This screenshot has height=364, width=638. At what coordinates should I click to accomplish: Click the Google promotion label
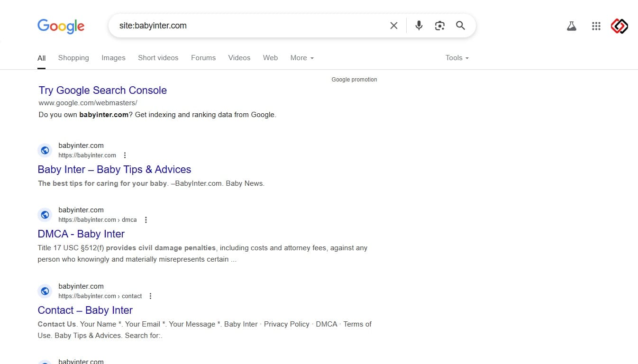[354, 80]
